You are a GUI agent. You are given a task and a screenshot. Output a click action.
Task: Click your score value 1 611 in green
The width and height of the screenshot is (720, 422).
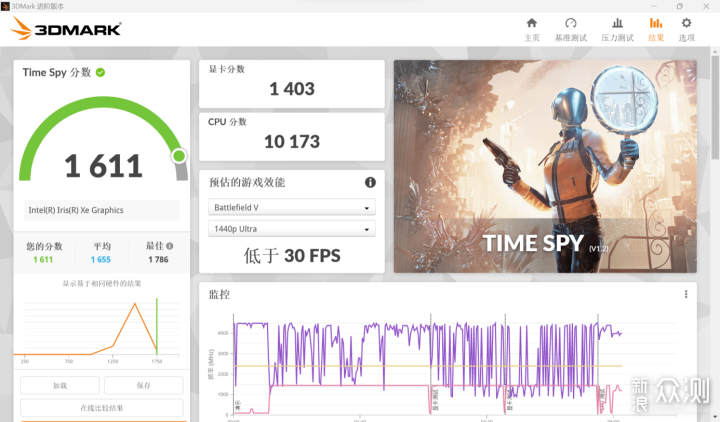pyautogui.click(x=43, y=259)
